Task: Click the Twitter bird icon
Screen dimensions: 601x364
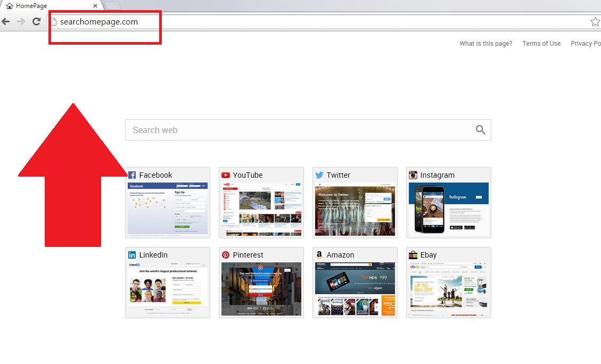Action: tap(319, 175)
